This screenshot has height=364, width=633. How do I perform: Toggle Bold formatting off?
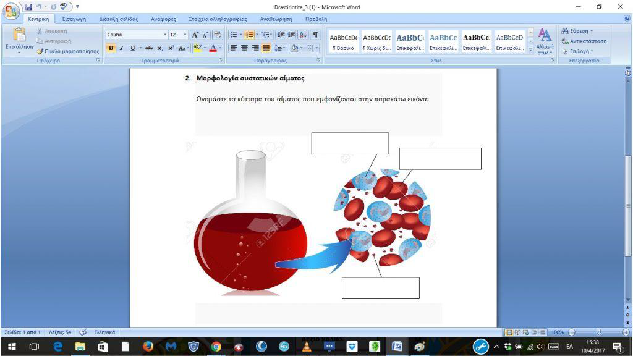point(111,48)
